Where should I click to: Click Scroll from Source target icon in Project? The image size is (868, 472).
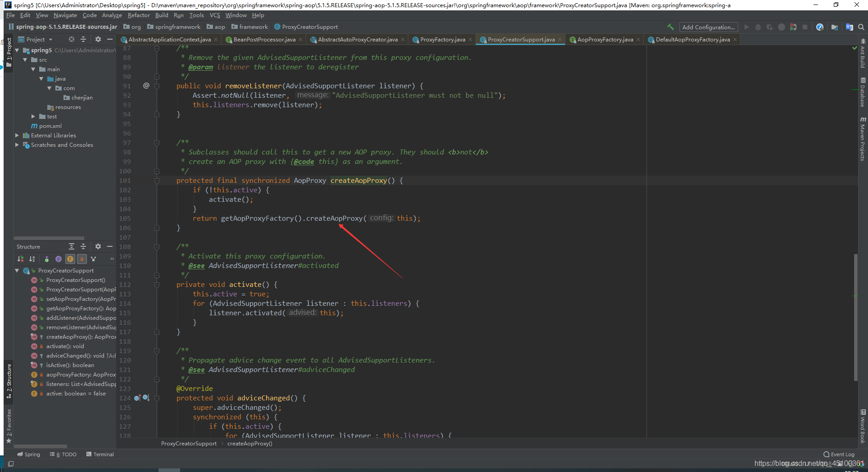(72, 39)
